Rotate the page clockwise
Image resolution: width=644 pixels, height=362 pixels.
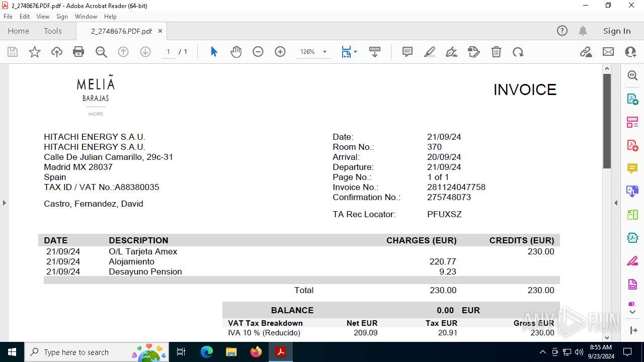click(x=518, y=52)
